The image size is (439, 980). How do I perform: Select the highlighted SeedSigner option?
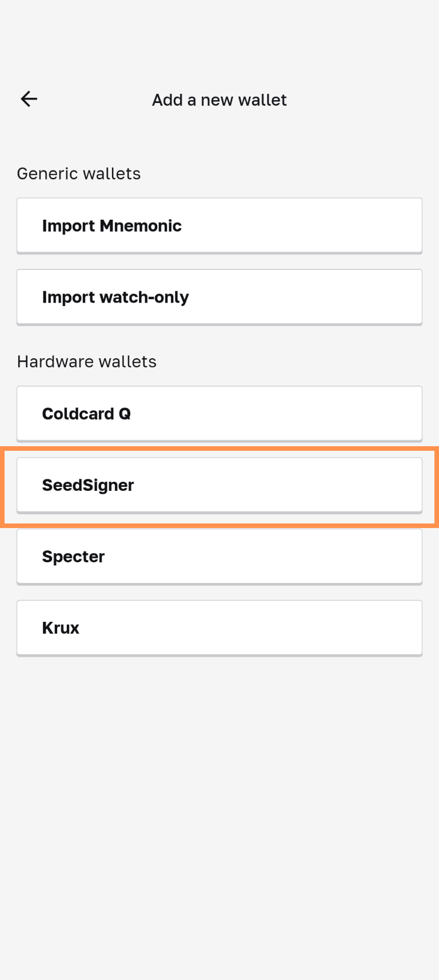[219, 485]
